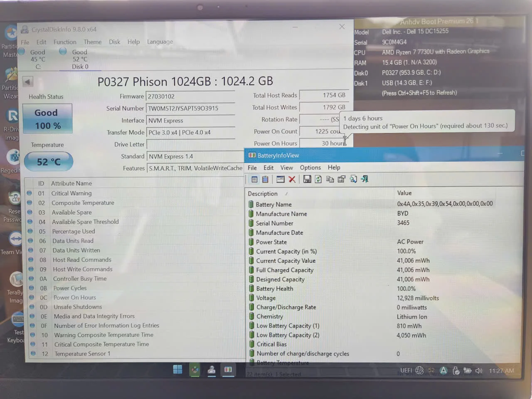The height and width of the screenshot is (399, 532).
Task: Click the Copy Selected Items toolbar icon
Action: click(x=330, y=179)
